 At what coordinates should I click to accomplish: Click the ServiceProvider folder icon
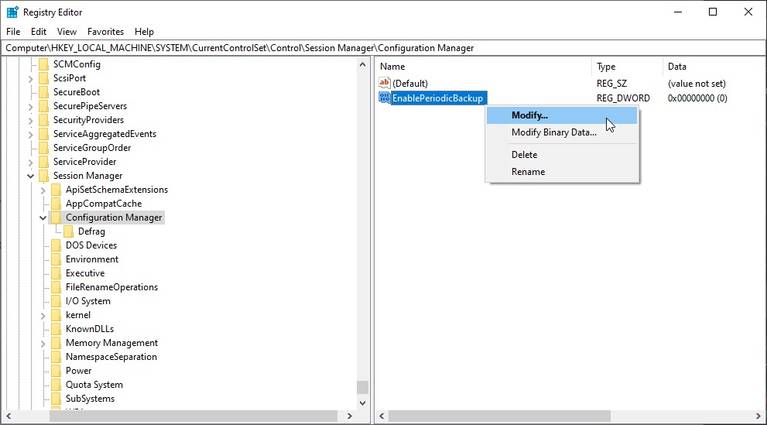point(44,162)
